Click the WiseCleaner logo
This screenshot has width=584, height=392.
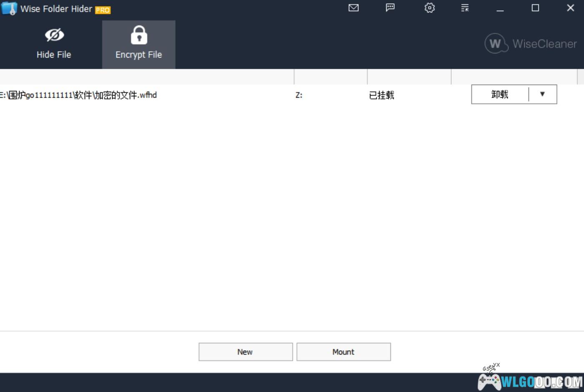coord(531,44)
